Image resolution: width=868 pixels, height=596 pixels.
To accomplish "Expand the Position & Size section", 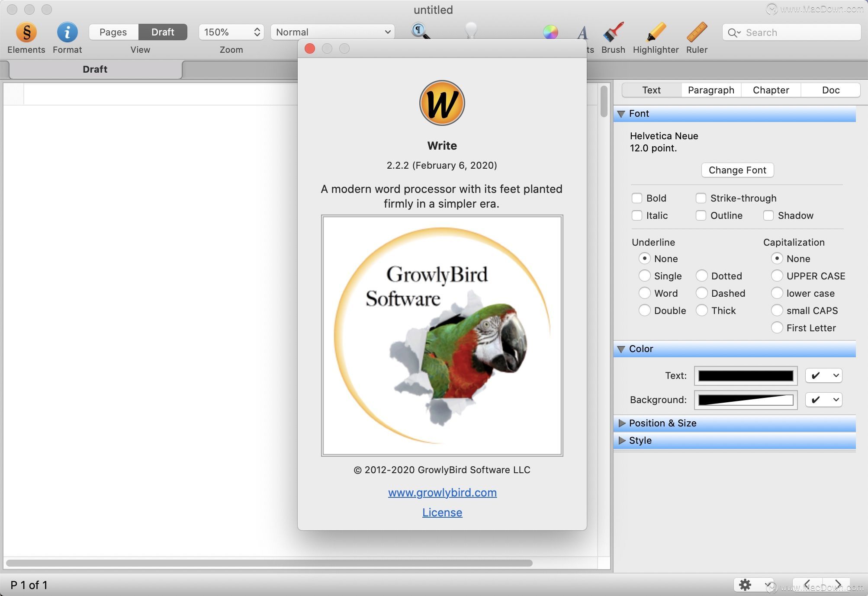I will click(x=622, y=423).
